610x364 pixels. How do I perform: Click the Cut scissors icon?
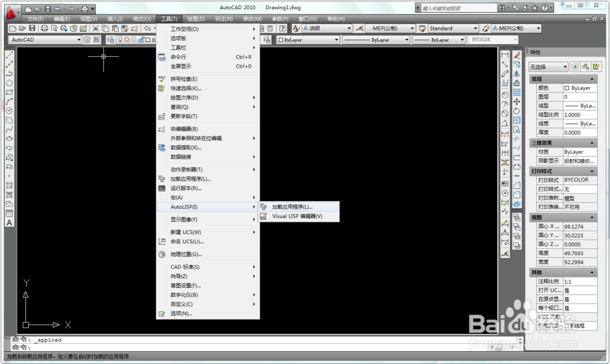coord(95,29)
